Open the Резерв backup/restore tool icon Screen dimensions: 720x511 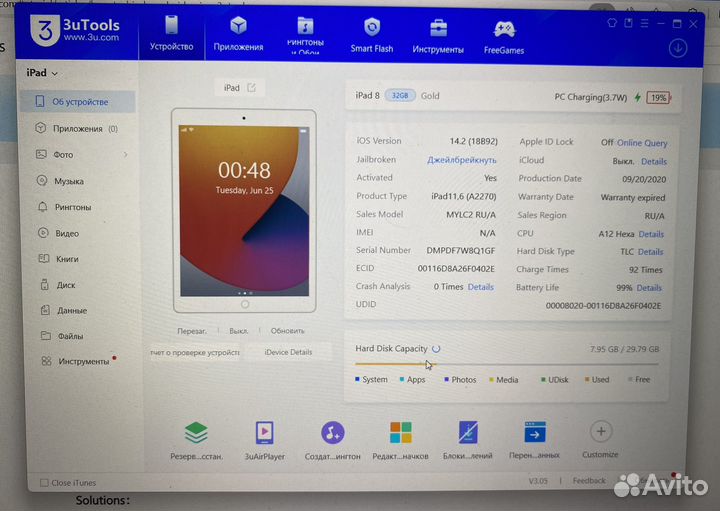[197, 432]
